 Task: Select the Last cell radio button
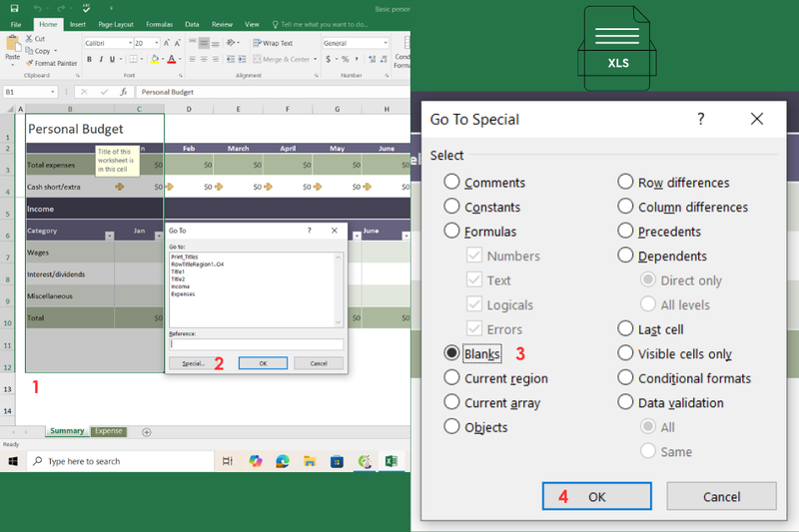625,328
